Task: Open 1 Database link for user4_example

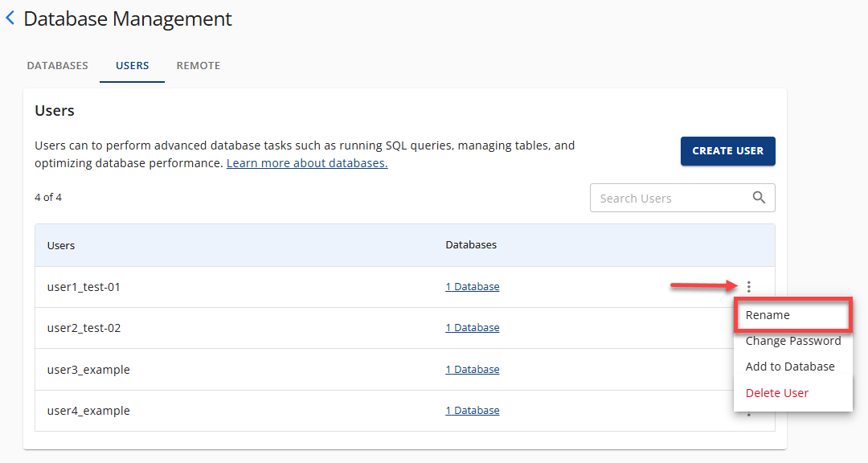Action: click(472, 410)
